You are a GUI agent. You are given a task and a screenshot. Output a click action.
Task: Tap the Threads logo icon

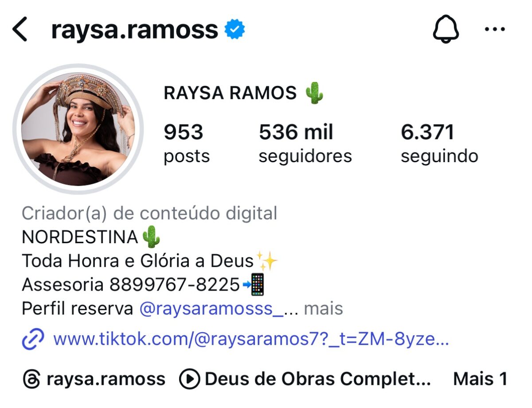click(31, 380)
